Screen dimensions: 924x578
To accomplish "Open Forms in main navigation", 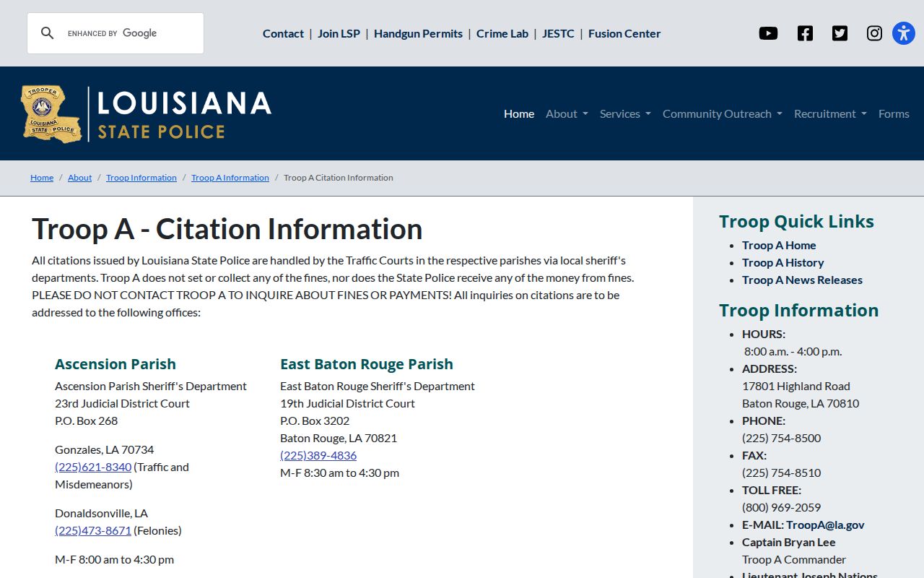I will 894,113.
